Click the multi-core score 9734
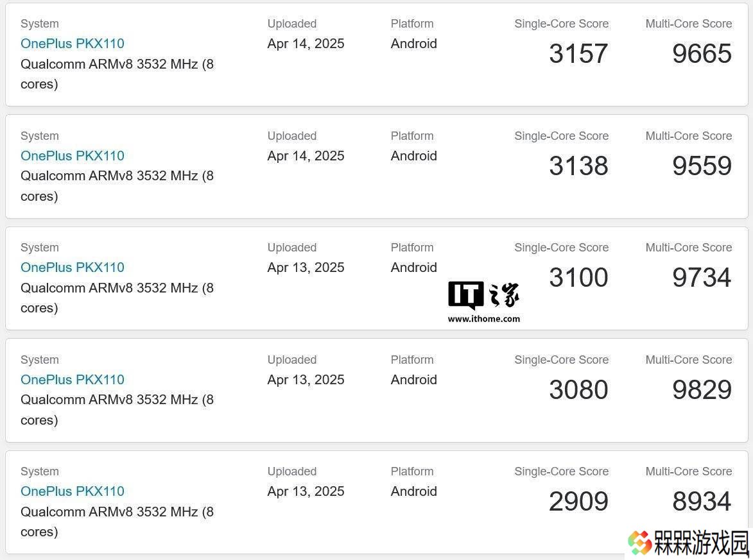The width and height of the screenshot is (753, 560). point(702,277)
